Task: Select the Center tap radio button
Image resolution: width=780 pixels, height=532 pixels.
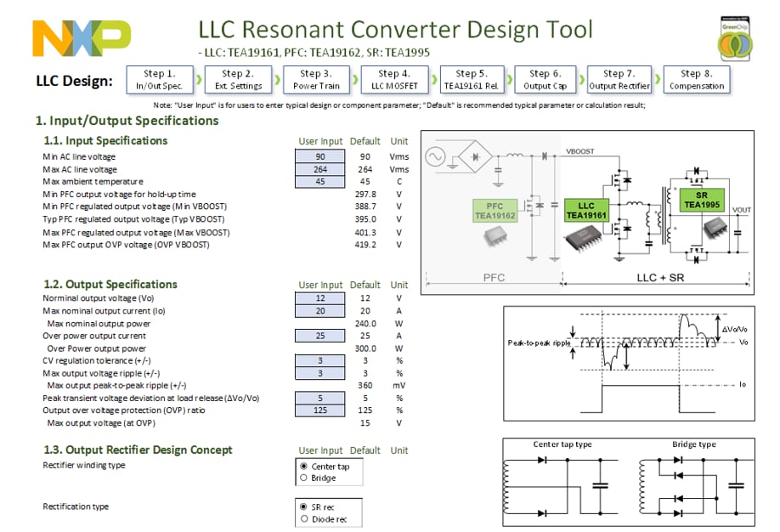Action: point(304,467)
